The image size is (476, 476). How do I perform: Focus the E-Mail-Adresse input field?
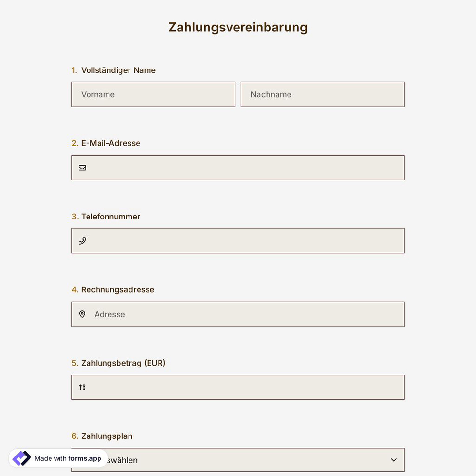pyautogui.click(x=238, y=168)
